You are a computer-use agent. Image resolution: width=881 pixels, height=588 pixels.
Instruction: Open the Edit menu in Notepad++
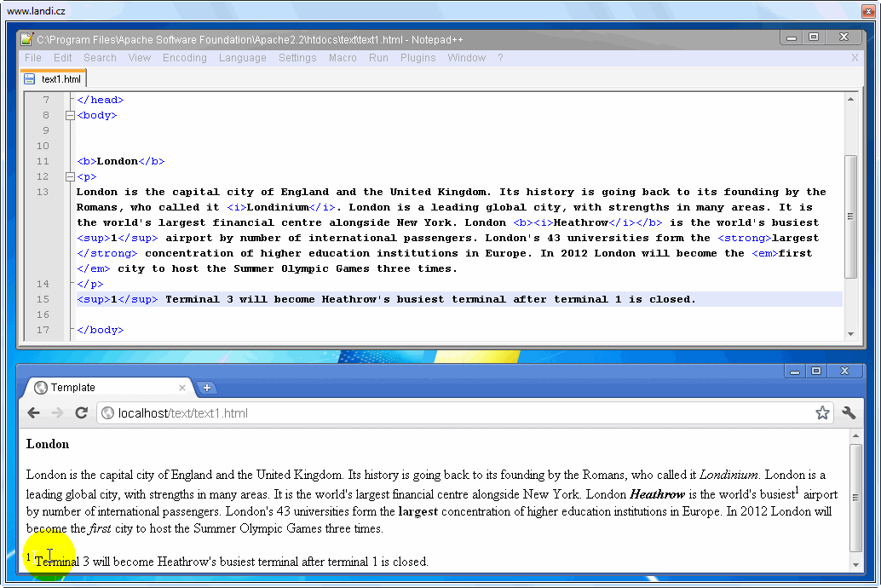62,58
